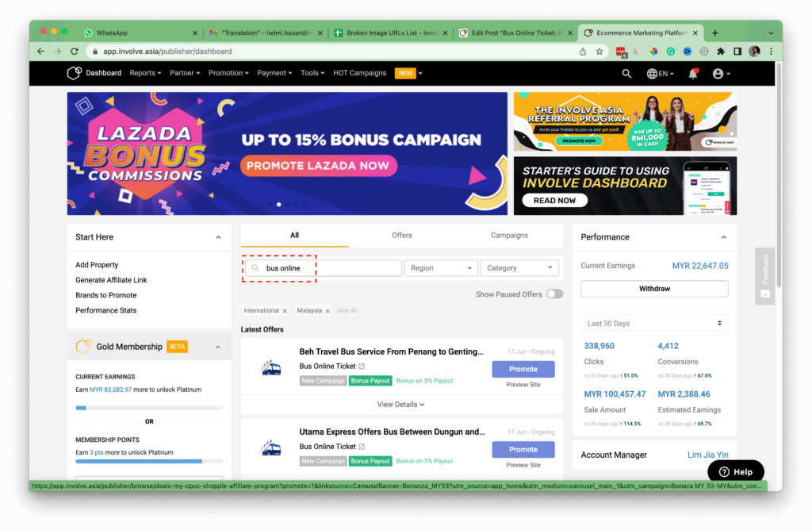Expand View Details for Beh Travel offer
Image resolution: width=812 pixels, height=530 pixels.
400,405
